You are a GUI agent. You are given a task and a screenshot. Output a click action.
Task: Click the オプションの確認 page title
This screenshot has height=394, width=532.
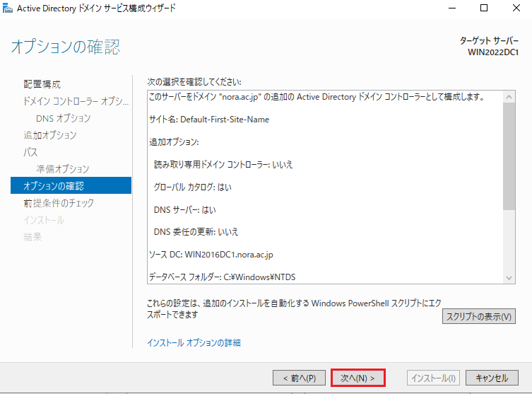(x=66, y=47)
